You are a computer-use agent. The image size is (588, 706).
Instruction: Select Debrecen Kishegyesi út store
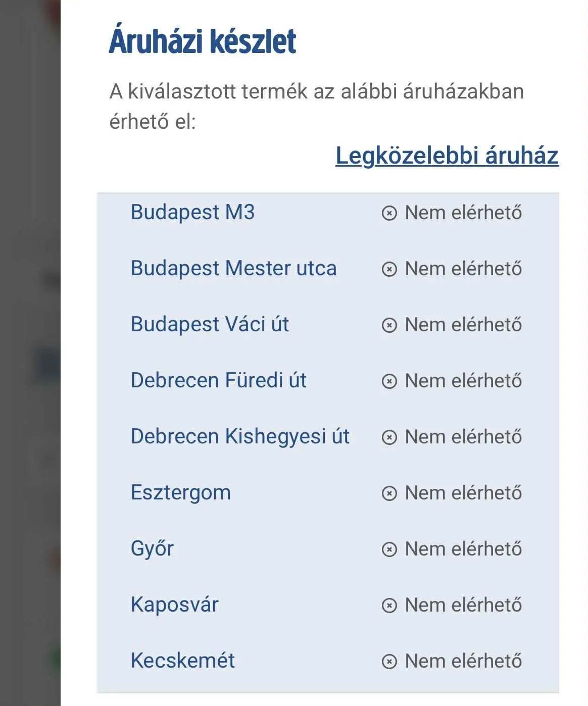pyautogui.click(x=240, y=437)
